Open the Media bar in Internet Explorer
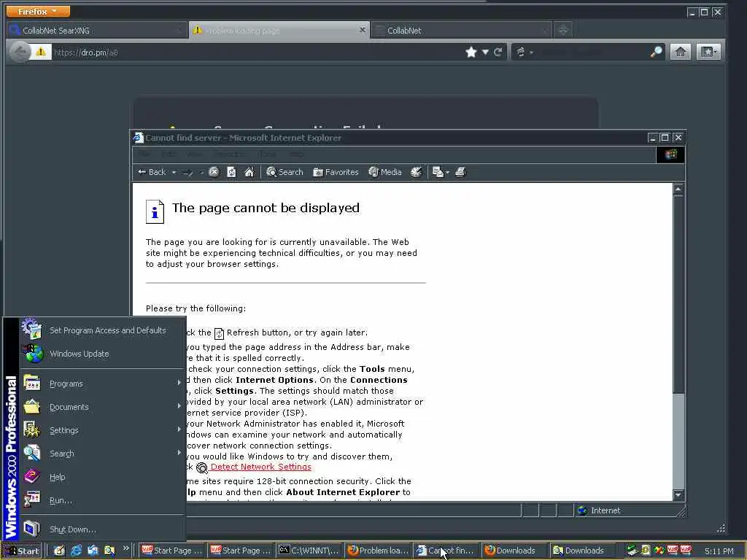 point(385,172)
